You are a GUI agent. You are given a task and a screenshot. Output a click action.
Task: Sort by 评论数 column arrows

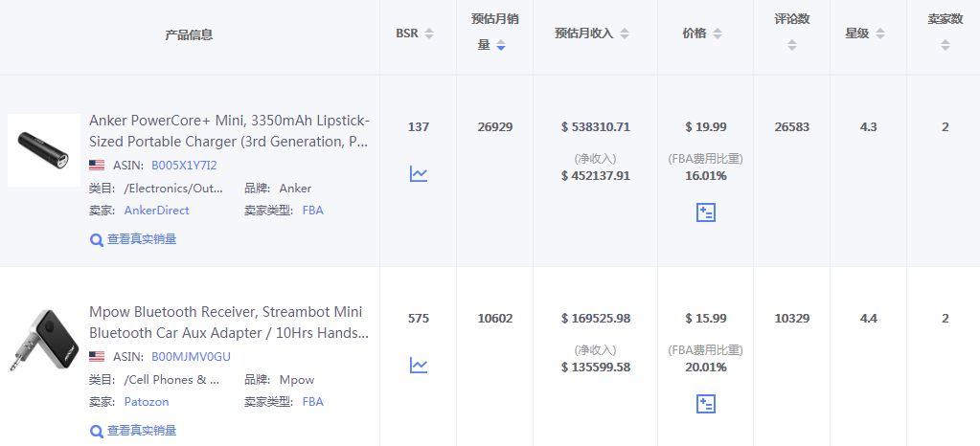[x=791, y=45]
